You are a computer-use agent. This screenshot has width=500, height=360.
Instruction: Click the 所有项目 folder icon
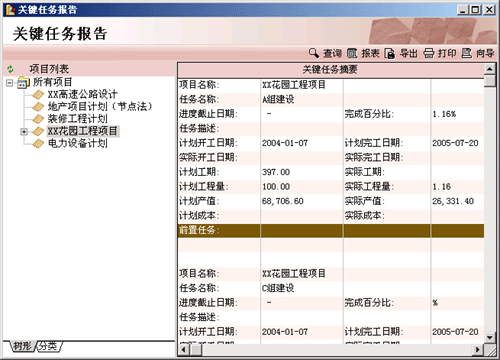23,82
